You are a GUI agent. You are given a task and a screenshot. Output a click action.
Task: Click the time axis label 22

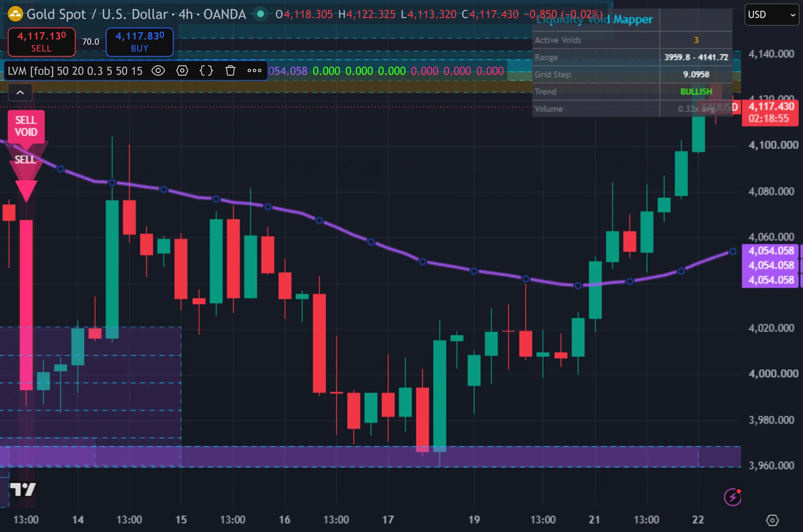click(698, 520)
